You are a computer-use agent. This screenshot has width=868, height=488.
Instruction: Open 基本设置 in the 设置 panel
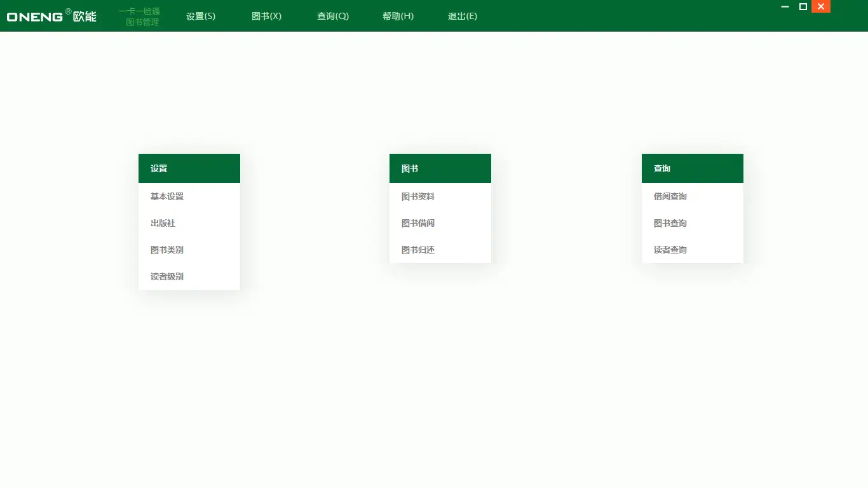(166, 196)
